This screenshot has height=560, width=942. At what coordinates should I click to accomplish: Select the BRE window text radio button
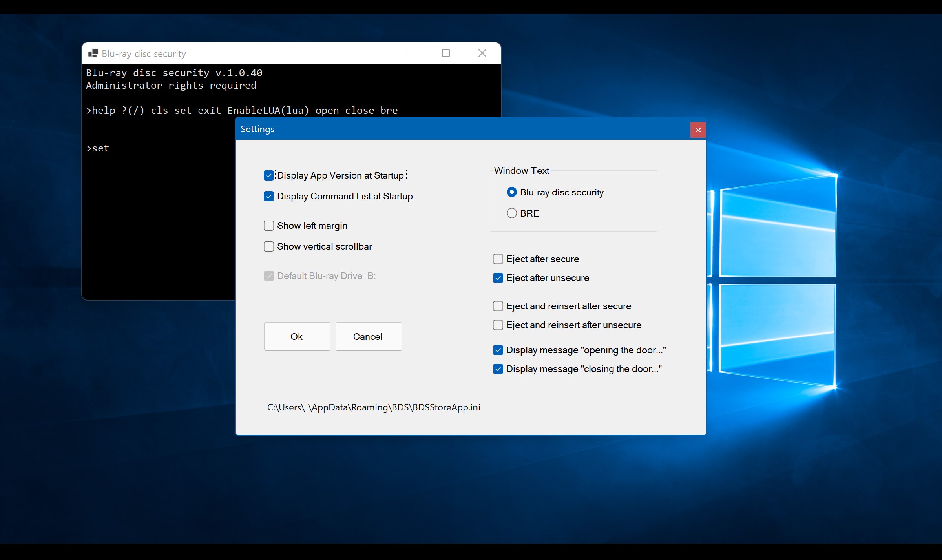tap(511, 213)
